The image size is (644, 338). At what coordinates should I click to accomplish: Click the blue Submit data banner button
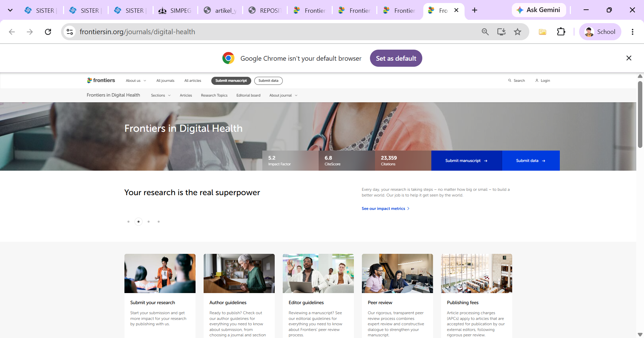pyautogui.click(x=531, y=161)
